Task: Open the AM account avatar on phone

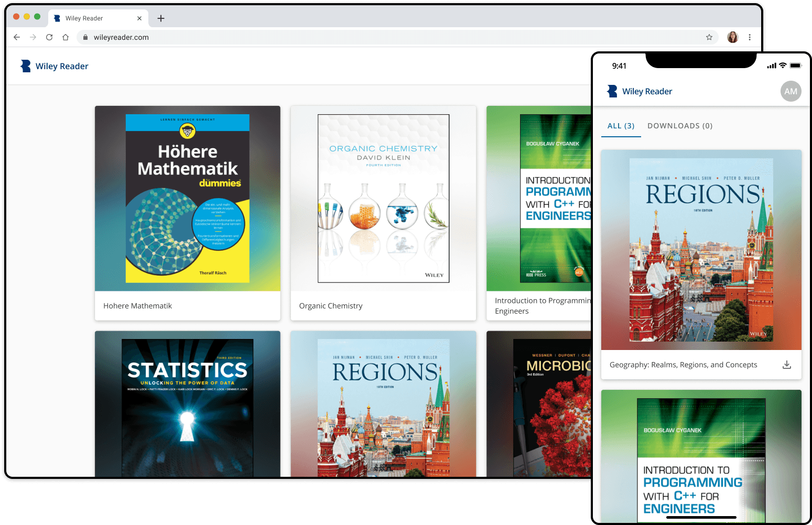Action: [x=791, y=91]
